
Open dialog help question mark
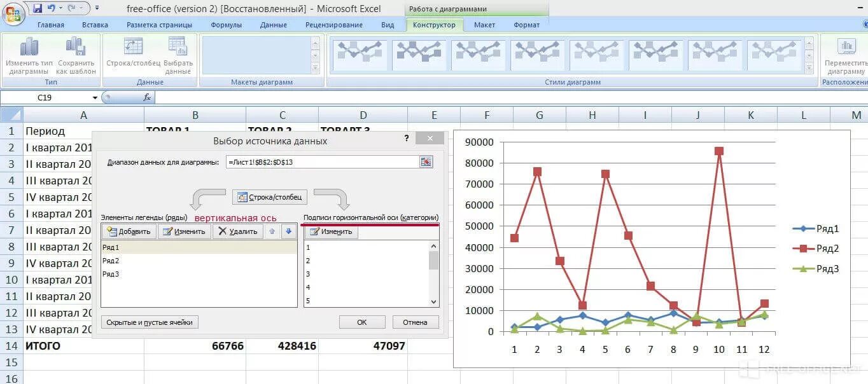coord(407,139)
